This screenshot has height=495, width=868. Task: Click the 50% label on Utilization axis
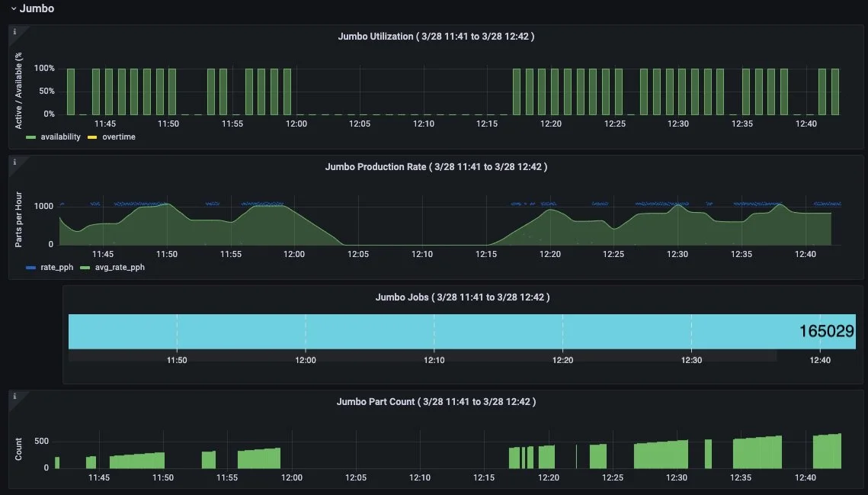click(46, 91)
